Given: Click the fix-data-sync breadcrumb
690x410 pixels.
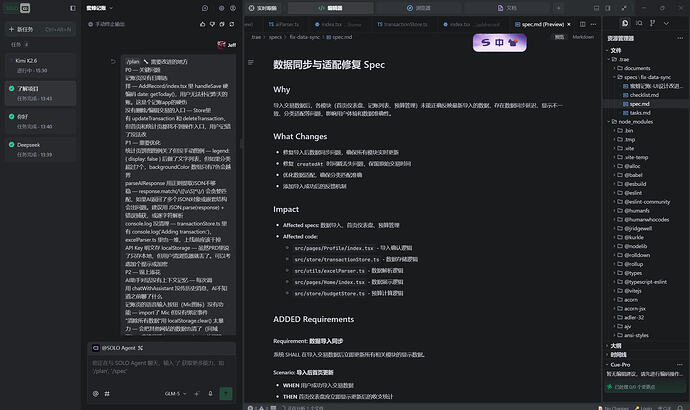Looking at the screenshot, I should pos(305,37).
